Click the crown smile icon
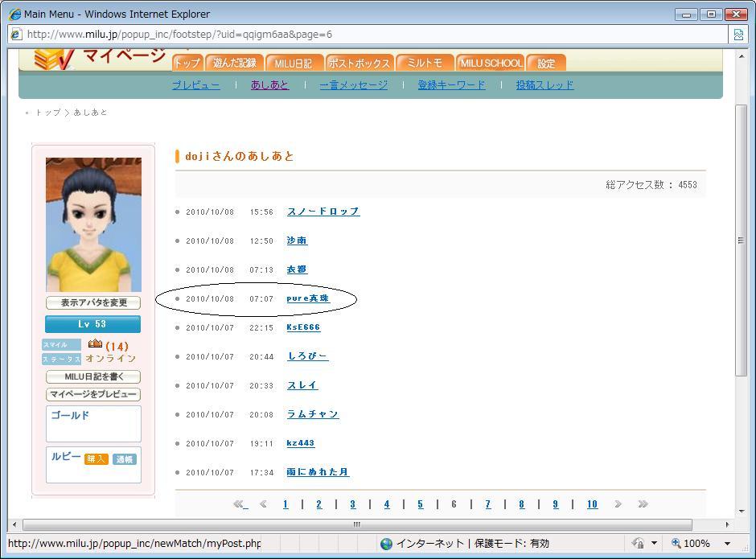The height and width of the screenshot is (559, 756). tap(95, 344)
